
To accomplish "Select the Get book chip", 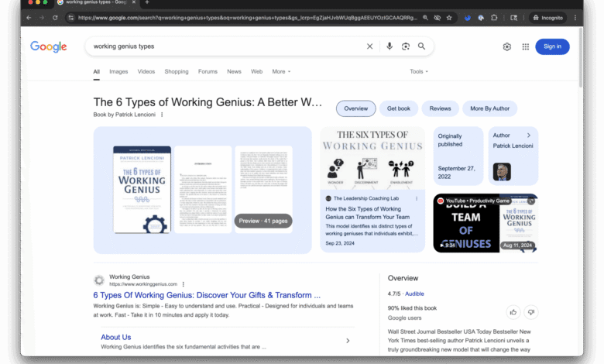I will pos(399,108).
